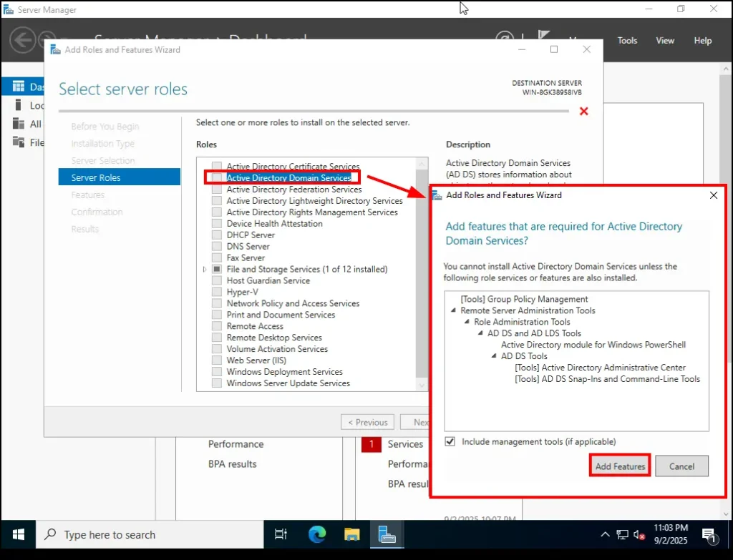Collapse Remote Server Administration Tools node
The width and height of the screenshot is (733, 560).
[453, 310]
